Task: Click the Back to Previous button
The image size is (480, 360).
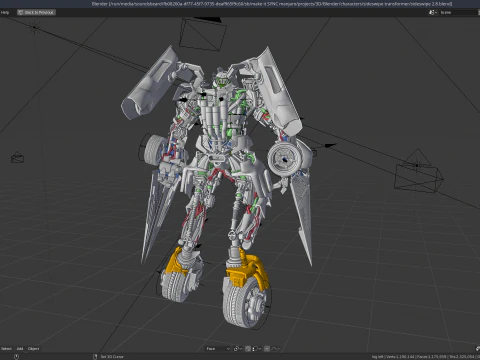Action: (36, 12)
